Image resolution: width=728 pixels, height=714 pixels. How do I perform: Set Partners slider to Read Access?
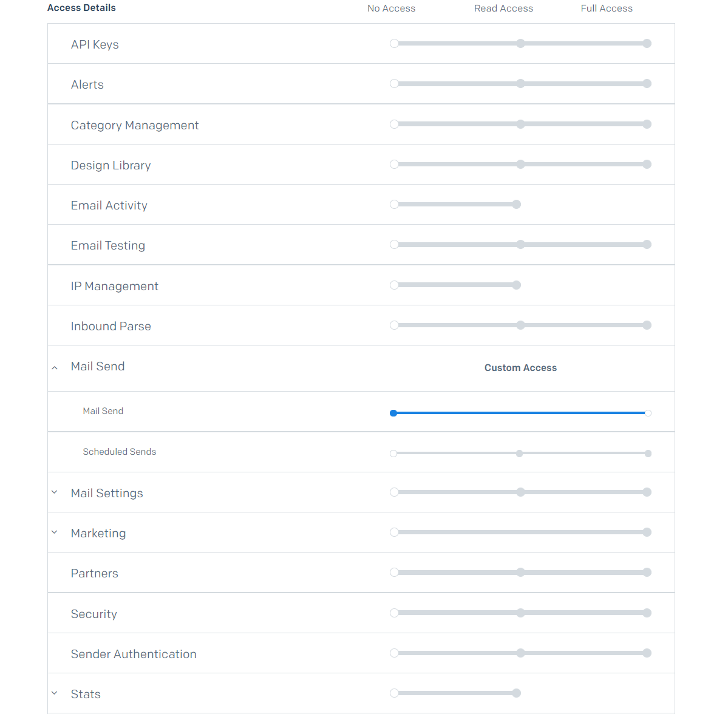point(520,573)
